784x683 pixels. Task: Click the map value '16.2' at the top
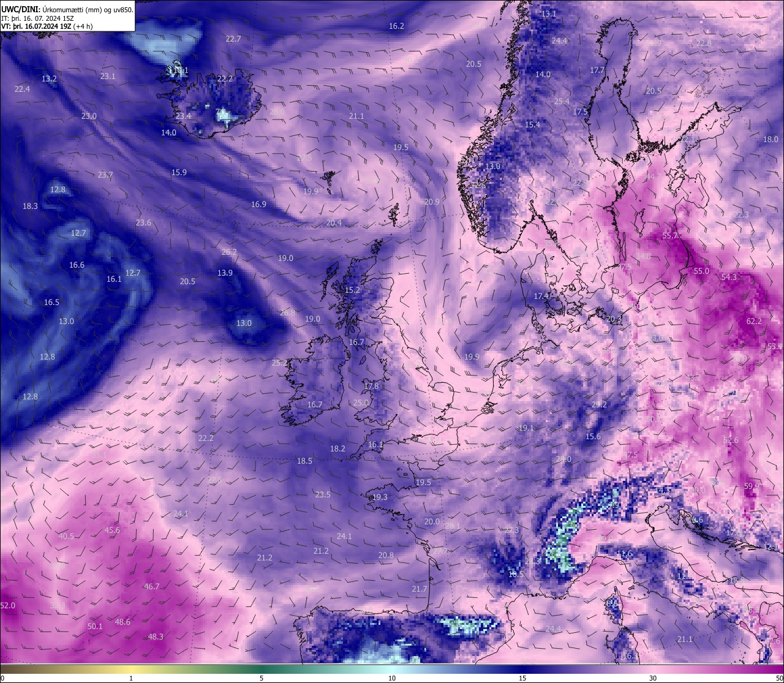pos(396,26)
